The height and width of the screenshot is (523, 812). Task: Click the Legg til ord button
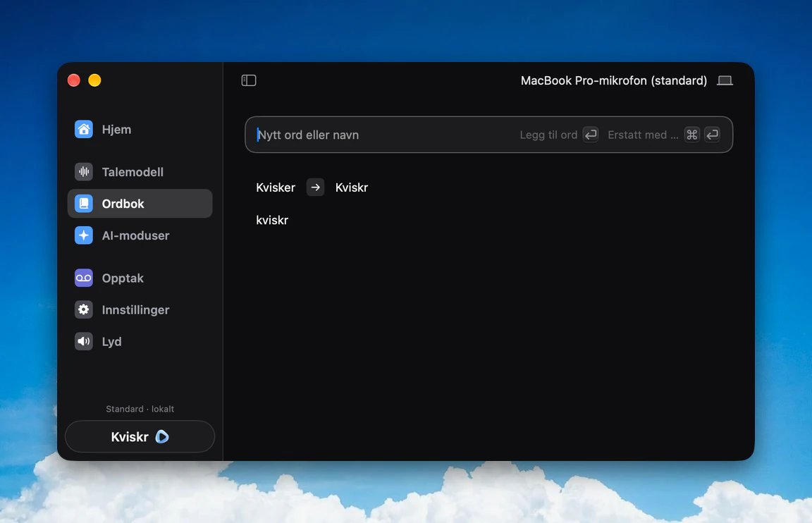click(x=559, y=135)
